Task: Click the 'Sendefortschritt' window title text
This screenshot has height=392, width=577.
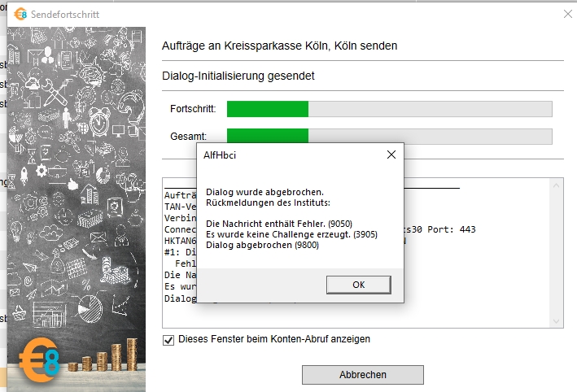Action: coord(65,15)
